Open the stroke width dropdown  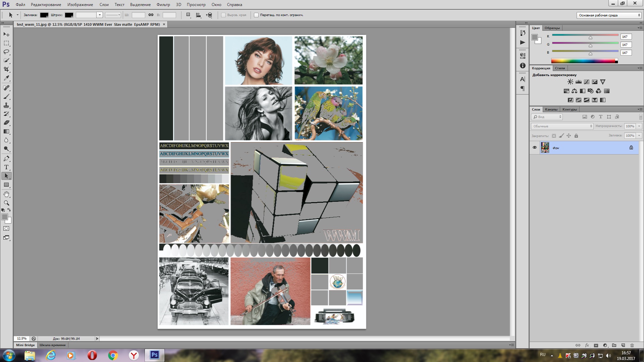click(100, 15)
